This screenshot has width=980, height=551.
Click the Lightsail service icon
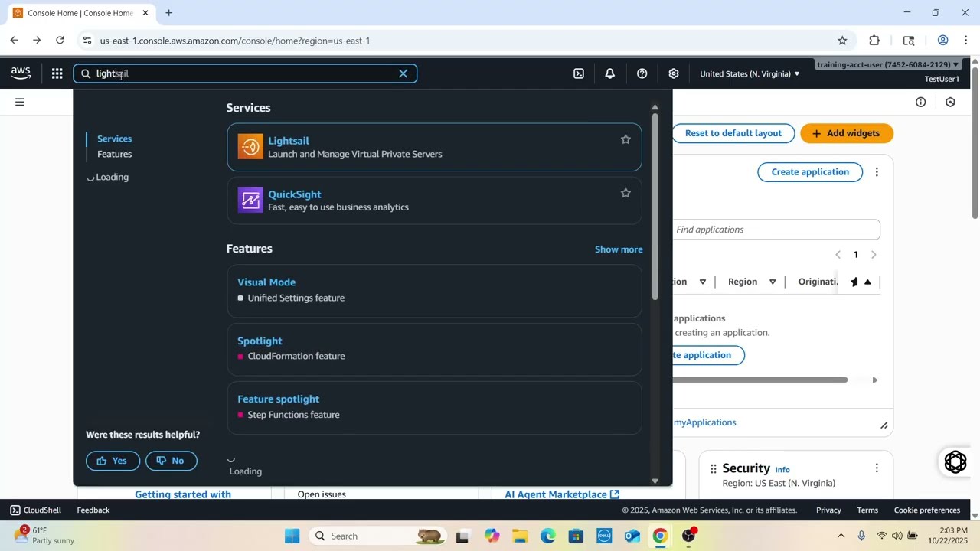250,147
